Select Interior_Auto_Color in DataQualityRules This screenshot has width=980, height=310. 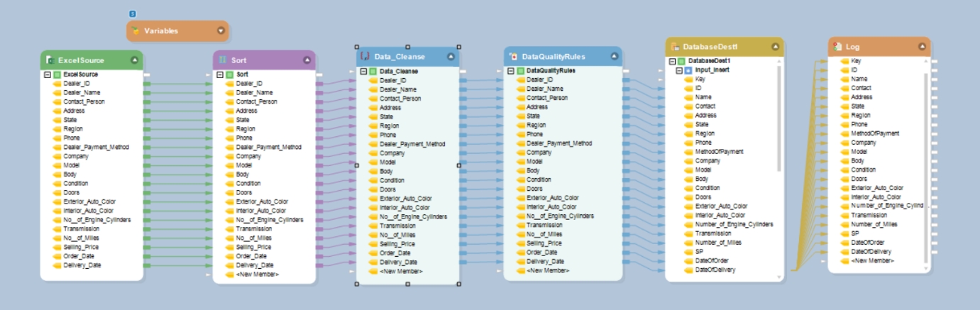[552, 206]
